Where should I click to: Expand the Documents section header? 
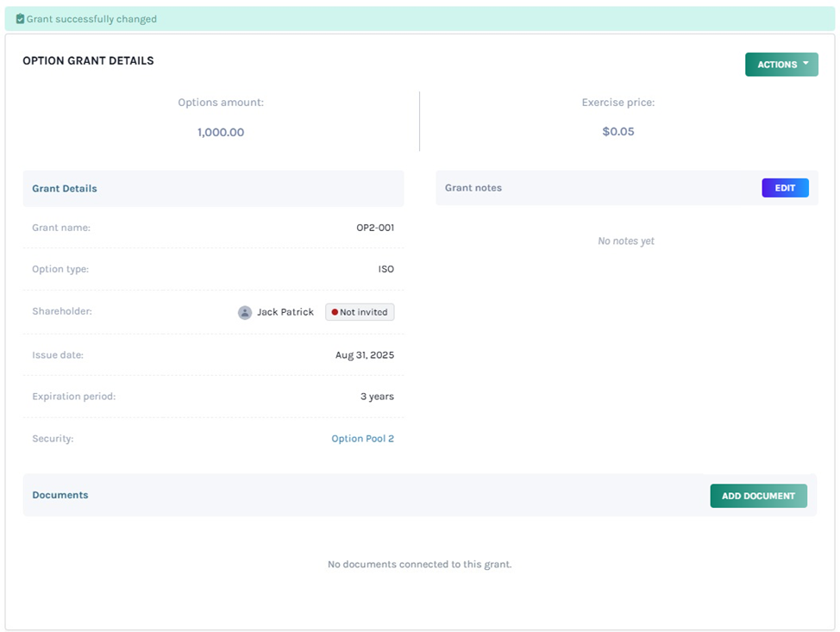pos(60,495)
